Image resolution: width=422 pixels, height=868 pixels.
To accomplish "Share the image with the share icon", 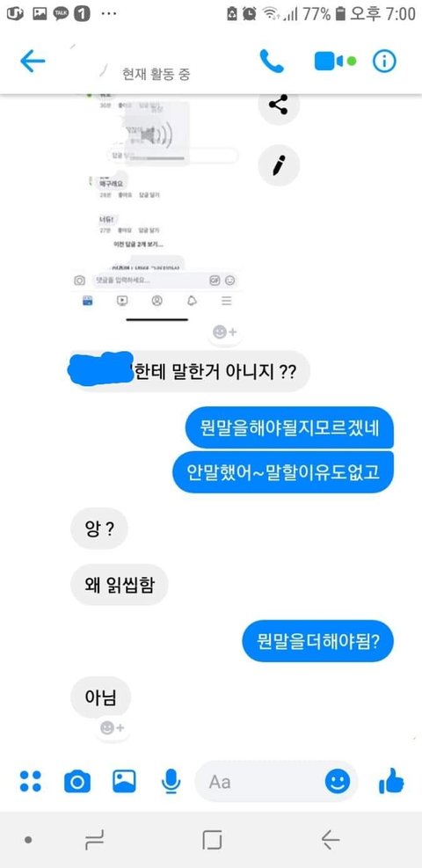I will click(279, 104).
